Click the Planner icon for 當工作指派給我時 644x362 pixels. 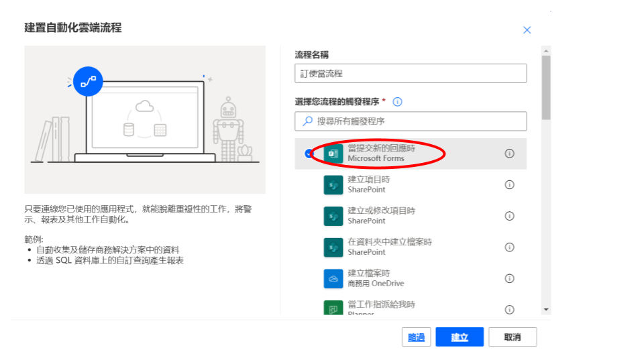(x=333, y=308)
